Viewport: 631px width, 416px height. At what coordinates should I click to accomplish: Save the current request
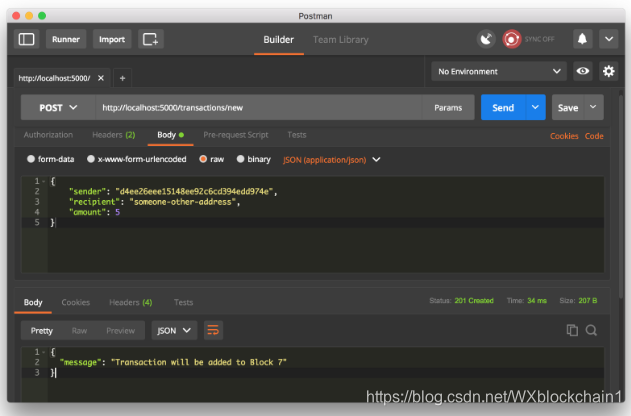tap(568, 107)
